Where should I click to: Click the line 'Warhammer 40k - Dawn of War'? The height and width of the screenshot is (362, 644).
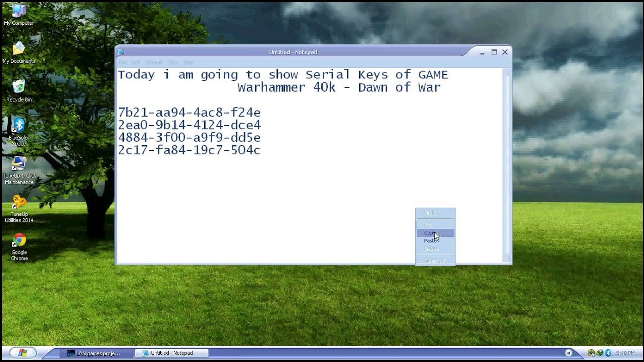click(x=339, y=87)
